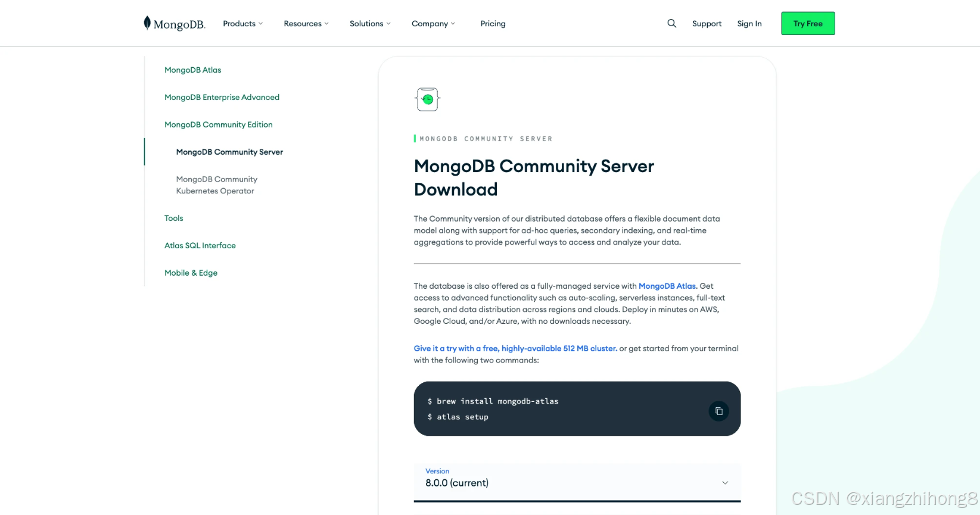Select Atlas SQL Interface in sidebar
980x515 pixels.
[x=200, y=245]
